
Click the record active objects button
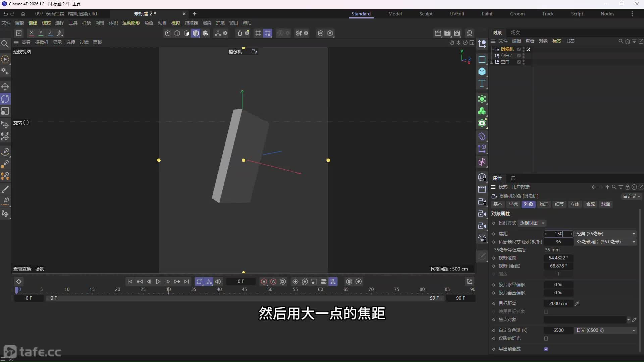[x=264, y=282]
